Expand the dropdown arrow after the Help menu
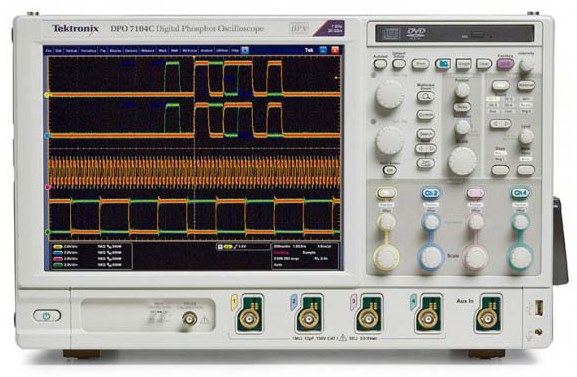 pyautogui.click(x=245, y=50)
